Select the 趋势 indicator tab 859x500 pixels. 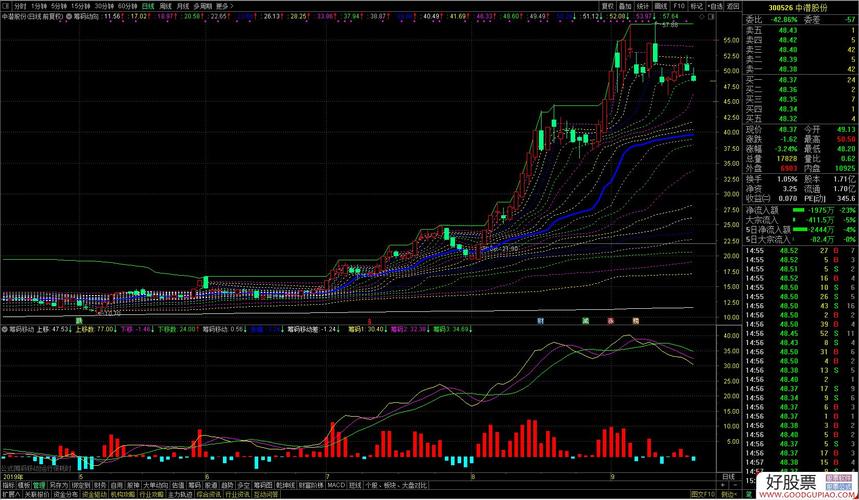[x=227, y=485]
